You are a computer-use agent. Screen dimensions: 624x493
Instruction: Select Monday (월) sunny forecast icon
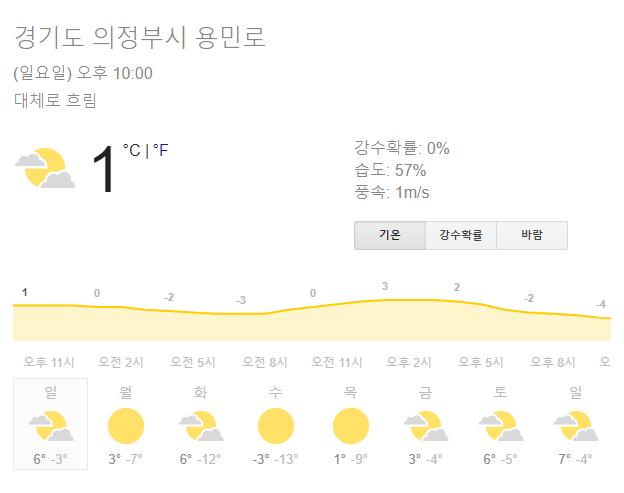pos(126,426)
